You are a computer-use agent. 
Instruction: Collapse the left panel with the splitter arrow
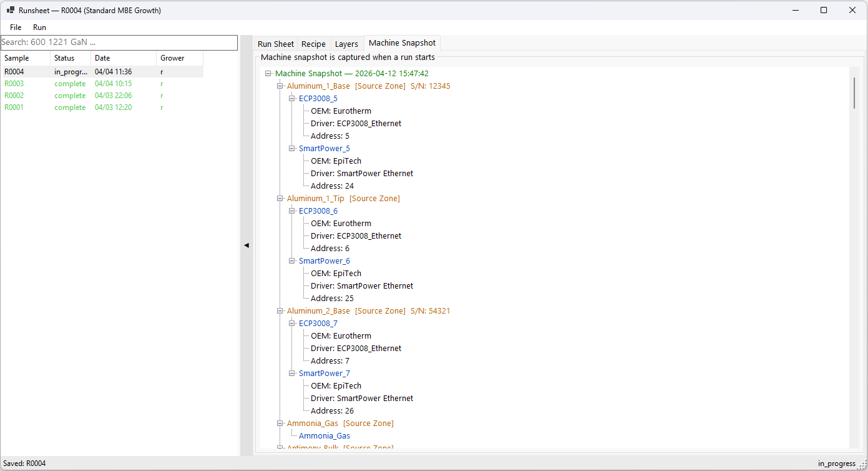[246, 245]
